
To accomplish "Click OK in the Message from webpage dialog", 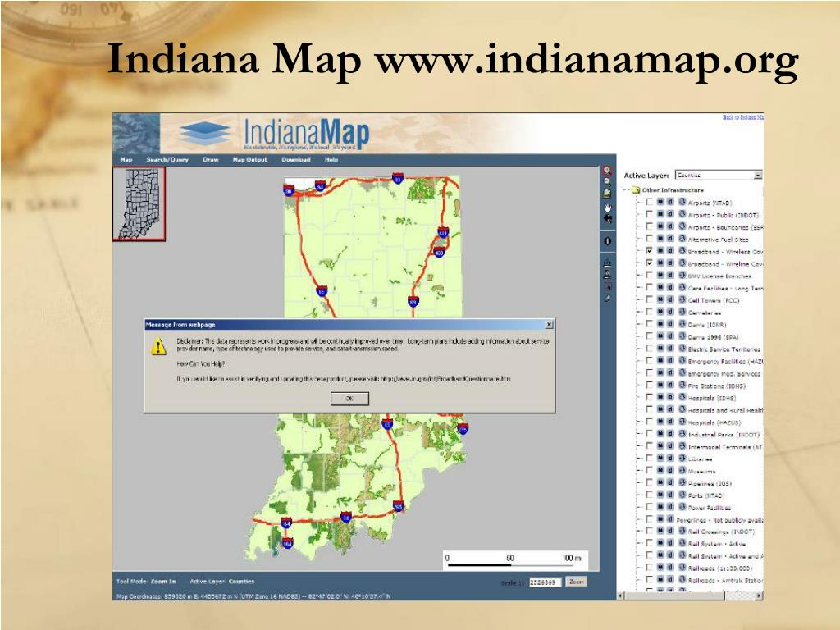I will coord(349,399).
